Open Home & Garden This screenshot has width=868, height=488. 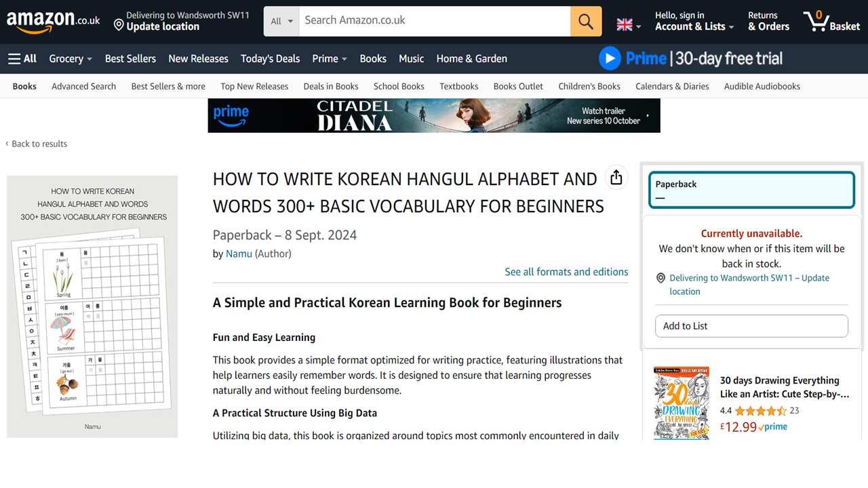tap(471, 59)
